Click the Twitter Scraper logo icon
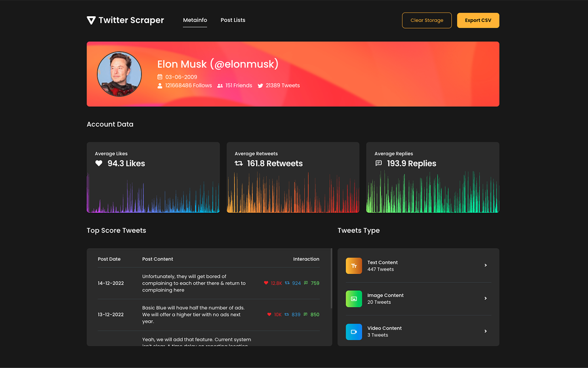 [x=91, y=20]
